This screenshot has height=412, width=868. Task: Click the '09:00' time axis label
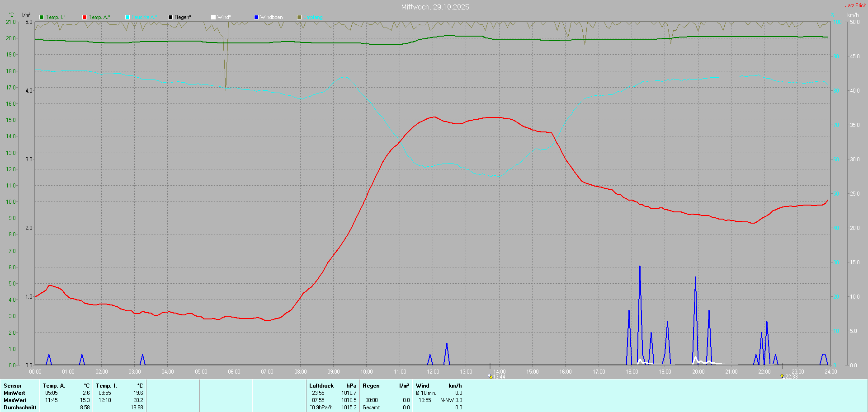(334, 372)
